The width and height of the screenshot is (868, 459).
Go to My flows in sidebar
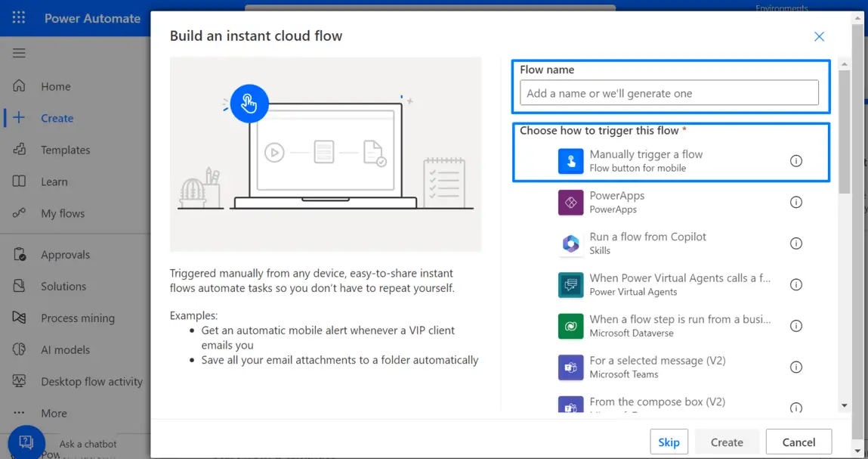point(62,214)
